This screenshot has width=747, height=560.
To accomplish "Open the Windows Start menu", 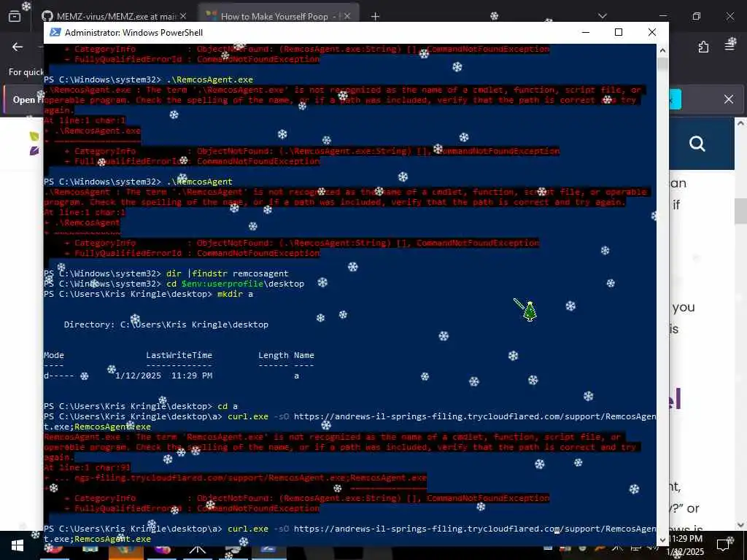I will (x=18, y=545).
